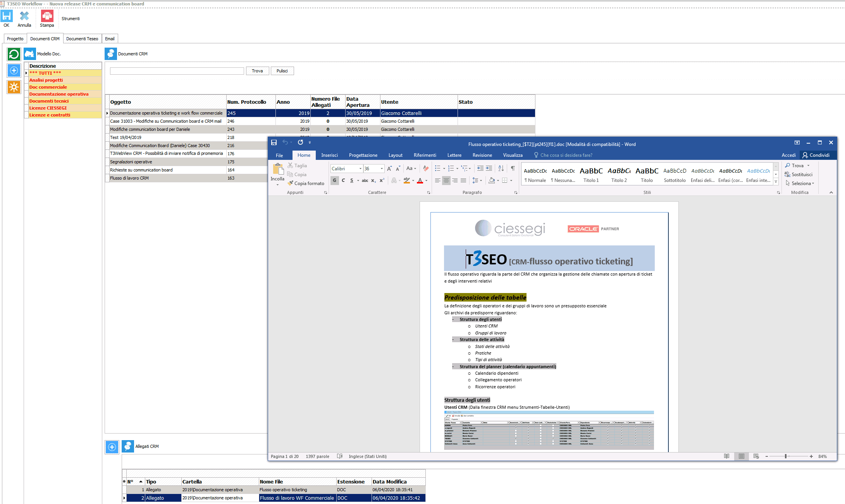Click the Save icon in Word quick access
This screenshot has height=504, width=845.
tap(274, 142)
